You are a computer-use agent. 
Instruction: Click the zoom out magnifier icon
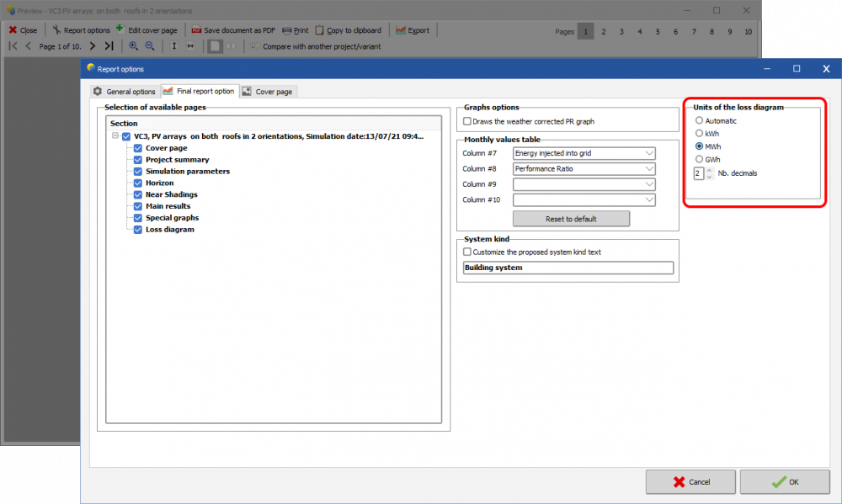click(x=150, y=46)
